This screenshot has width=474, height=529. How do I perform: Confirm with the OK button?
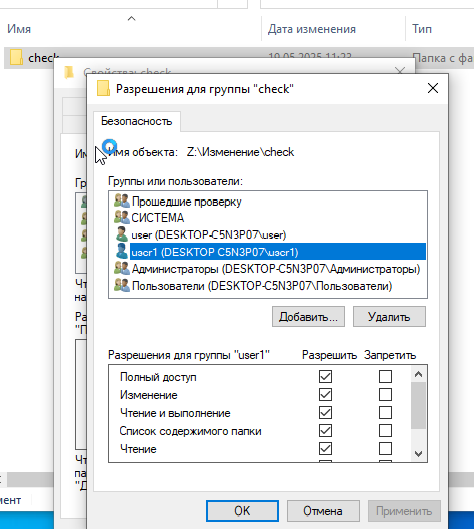click(x=242, y=511)
